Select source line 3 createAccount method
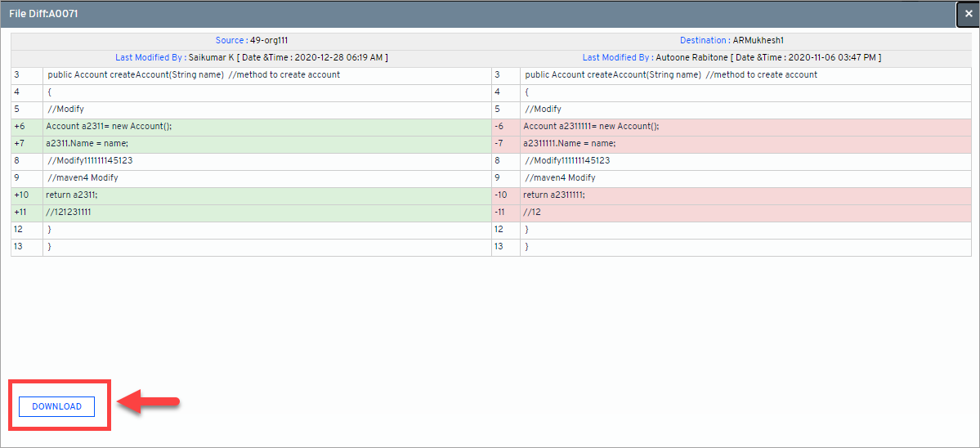Image resolution: width=980 pixels, height=448 pixels. [x=194, y=74]
